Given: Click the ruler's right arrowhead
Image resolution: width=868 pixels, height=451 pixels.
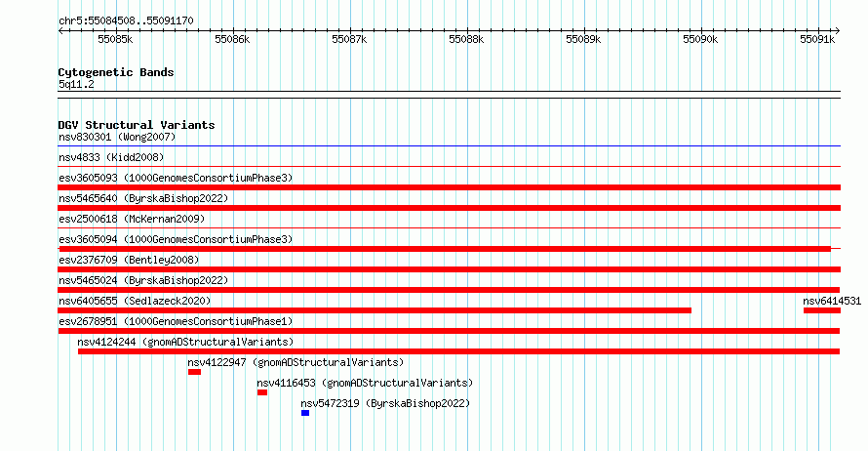Looking at the screenshot, I should point(838,31).
